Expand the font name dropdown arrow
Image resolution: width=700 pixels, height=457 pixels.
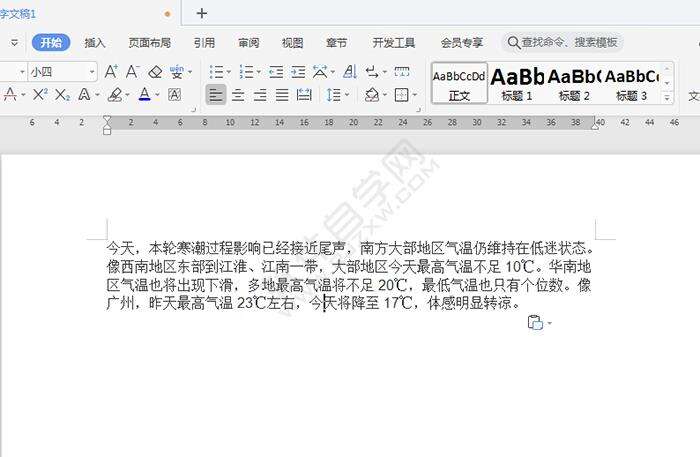coord(22,72)
